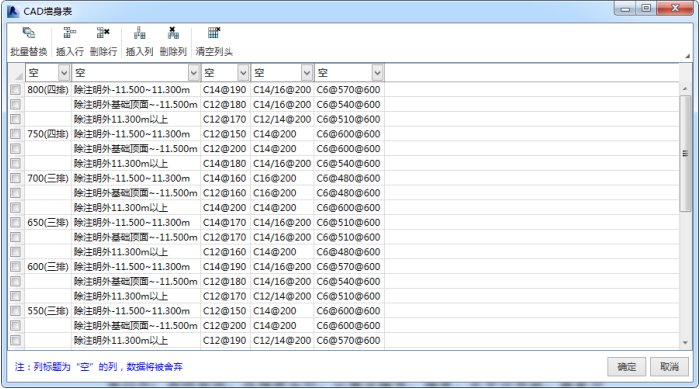Viewport: 700px width, 389px height.
Task: Select cell 800(四排)
Action: pos(48,90)
